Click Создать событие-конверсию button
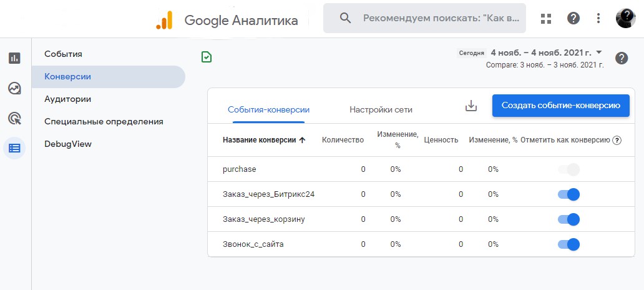Image resolution: width=644 pixels, height=290 pixels. tap(560, 106)
